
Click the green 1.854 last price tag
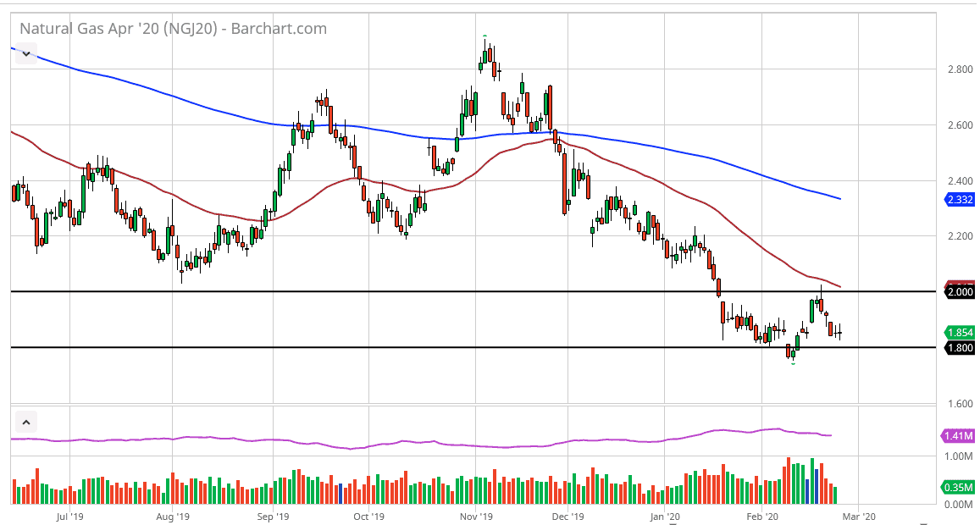(960, 333)
